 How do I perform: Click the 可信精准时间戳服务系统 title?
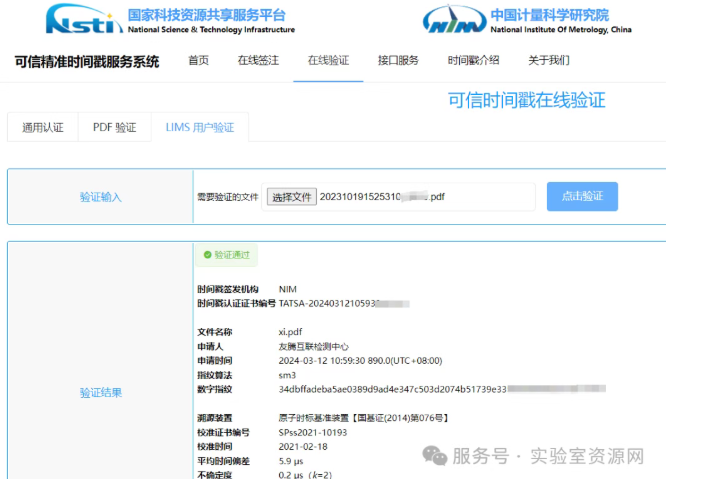pos(87,61)
